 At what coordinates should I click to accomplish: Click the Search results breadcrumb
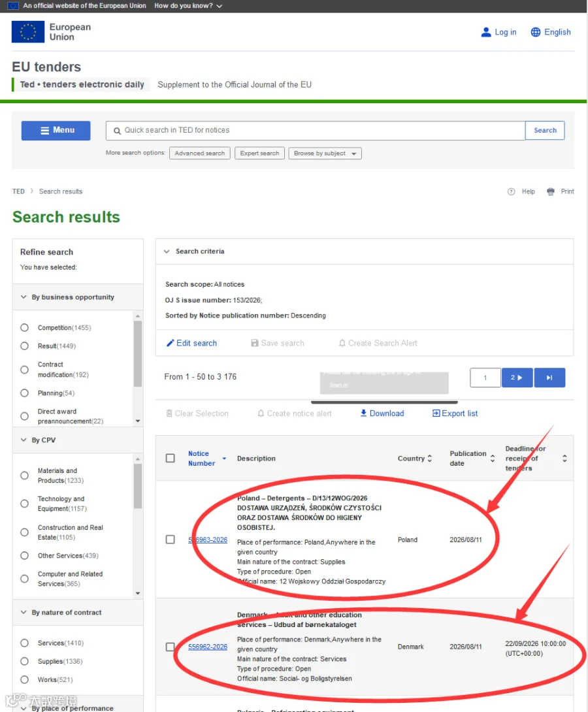(x=61, y=191)
